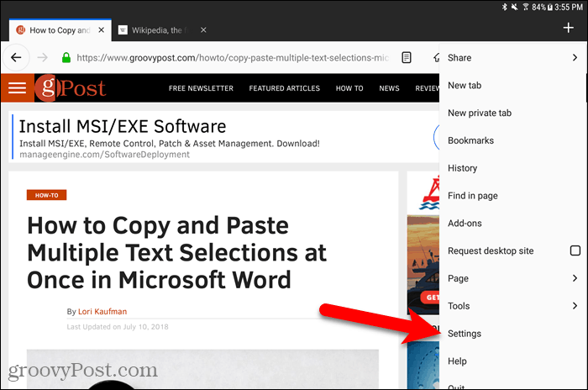Close the How to Copy tab
This screenshot has height=390, width=588.
tap(102, 30)
